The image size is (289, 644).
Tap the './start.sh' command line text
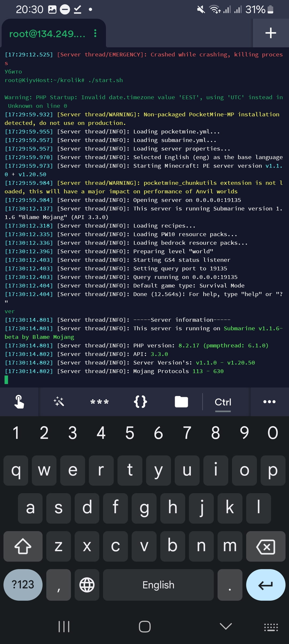pyautogui.click(x=106, y=80)
